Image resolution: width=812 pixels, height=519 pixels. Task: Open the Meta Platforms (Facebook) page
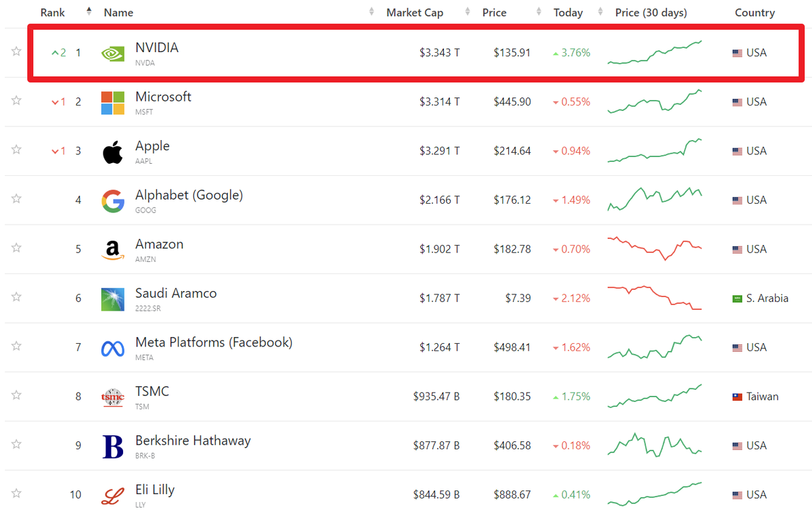coord(214,342)
